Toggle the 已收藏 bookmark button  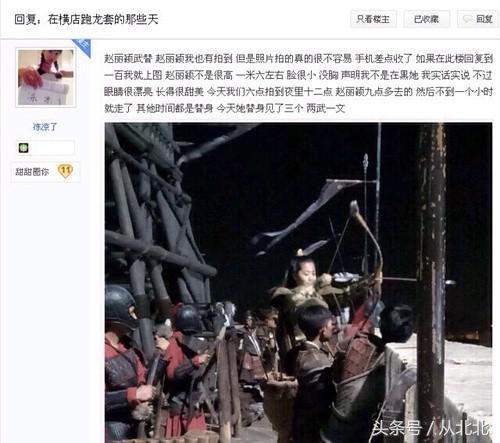426,19
